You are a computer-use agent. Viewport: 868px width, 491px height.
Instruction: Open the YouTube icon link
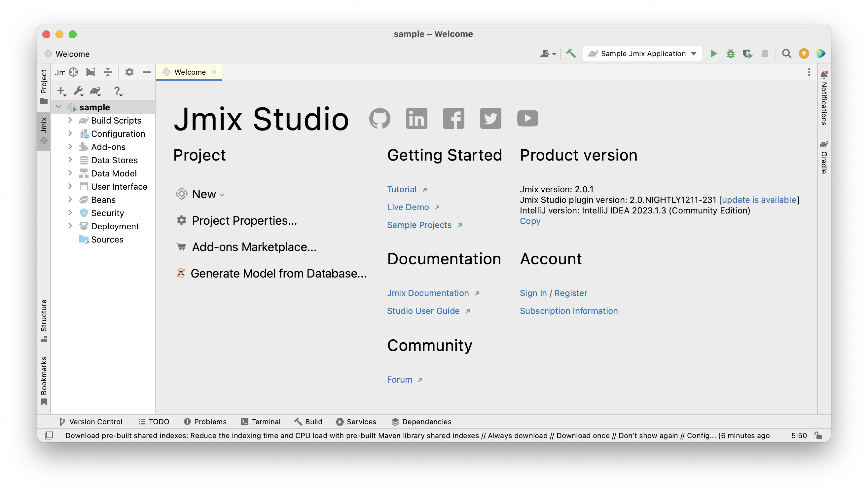pos(527,118)
